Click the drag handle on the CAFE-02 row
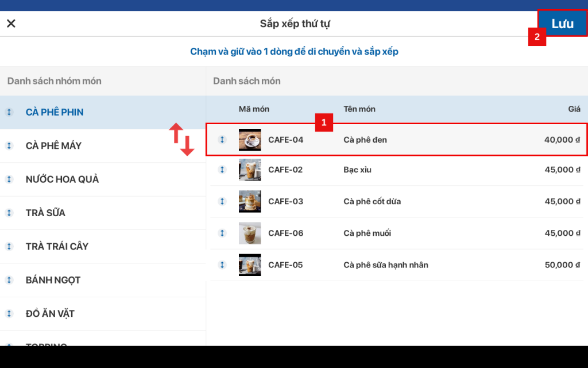 [x=222, y=170]
